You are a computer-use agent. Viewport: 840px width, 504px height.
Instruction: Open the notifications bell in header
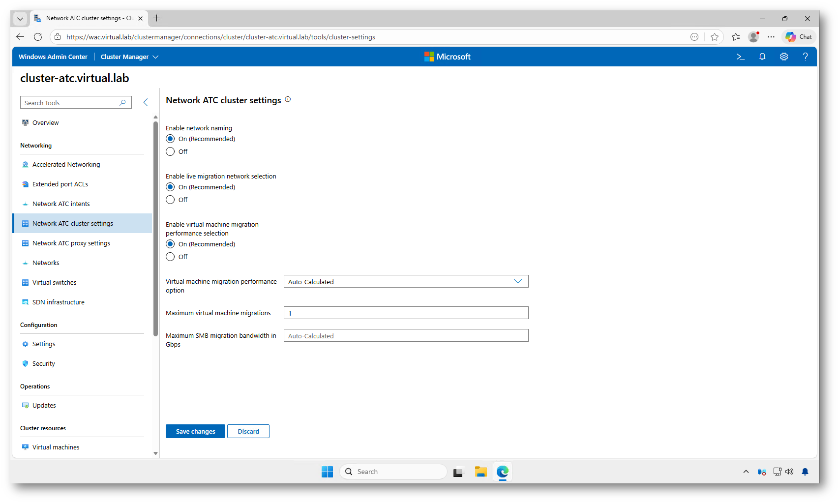coord(762,57)
